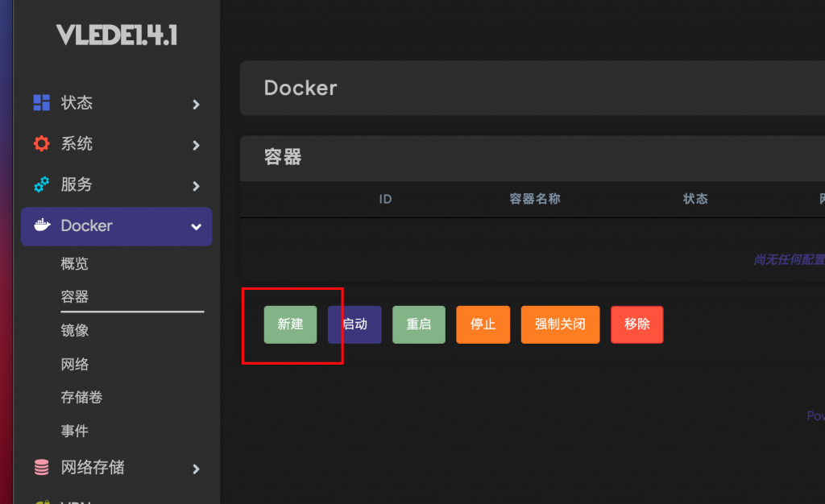Viewport: 825px width, 504px height.
Task: Click the Docker whale icon
Action: click(x=42, y=226)
